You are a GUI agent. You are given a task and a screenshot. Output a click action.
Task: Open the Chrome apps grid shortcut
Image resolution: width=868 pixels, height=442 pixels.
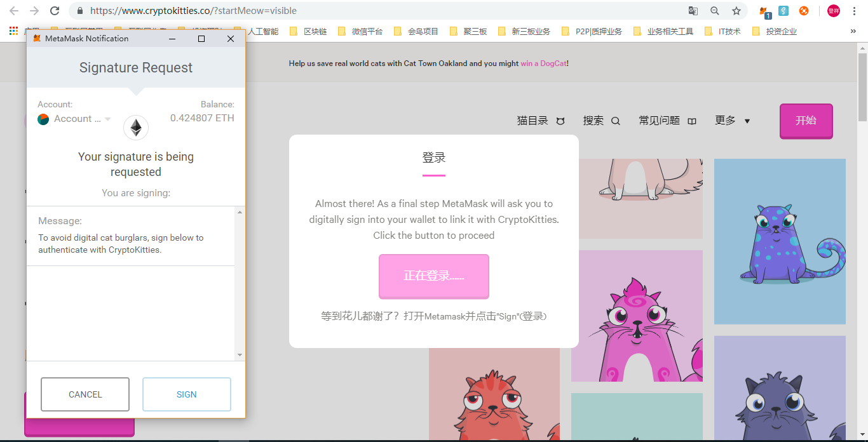click(13, 31)
